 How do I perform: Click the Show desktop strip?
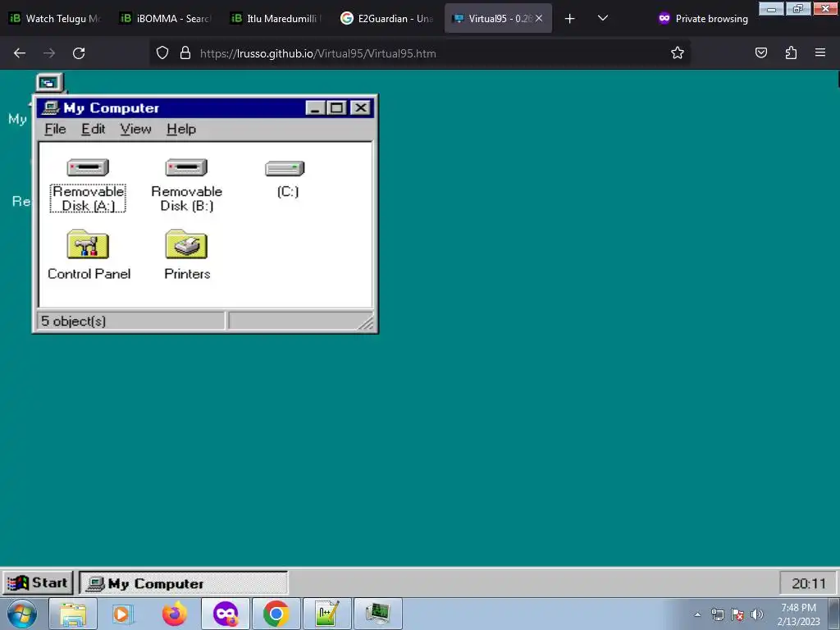tap(834, 614)
